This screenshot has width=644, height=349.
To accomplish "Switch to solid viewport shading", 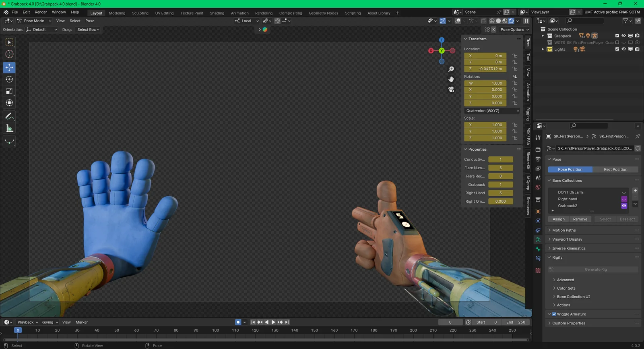I will point(498,21).
